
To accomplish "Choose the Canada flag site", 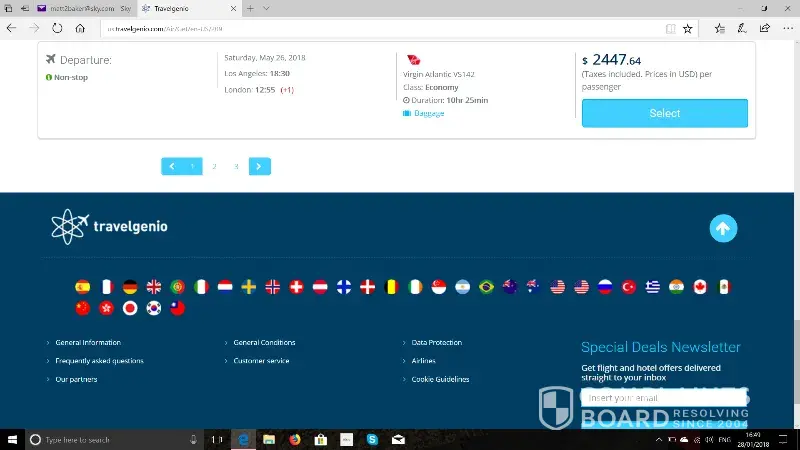I will coord(700,287).
